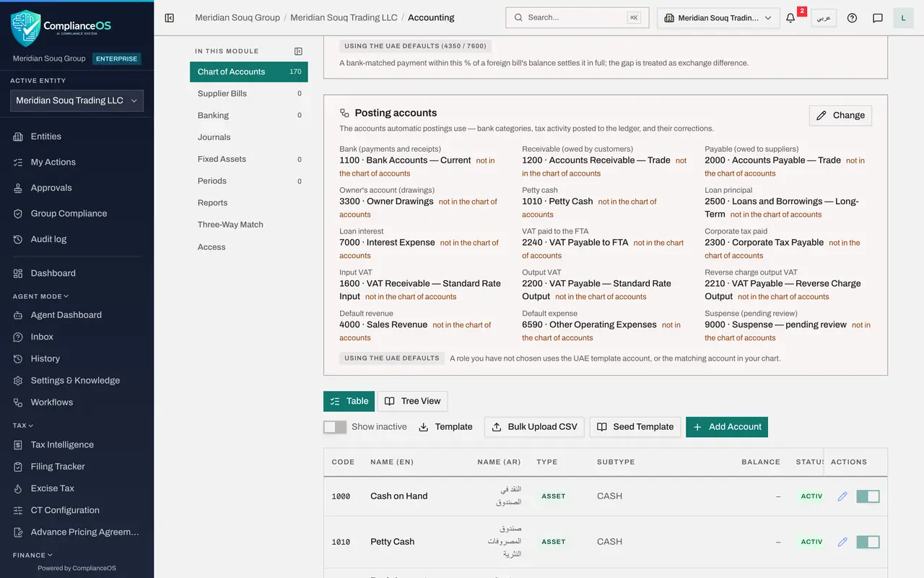
Task: Switch to the Tree View tab
Action: point(412,402)
